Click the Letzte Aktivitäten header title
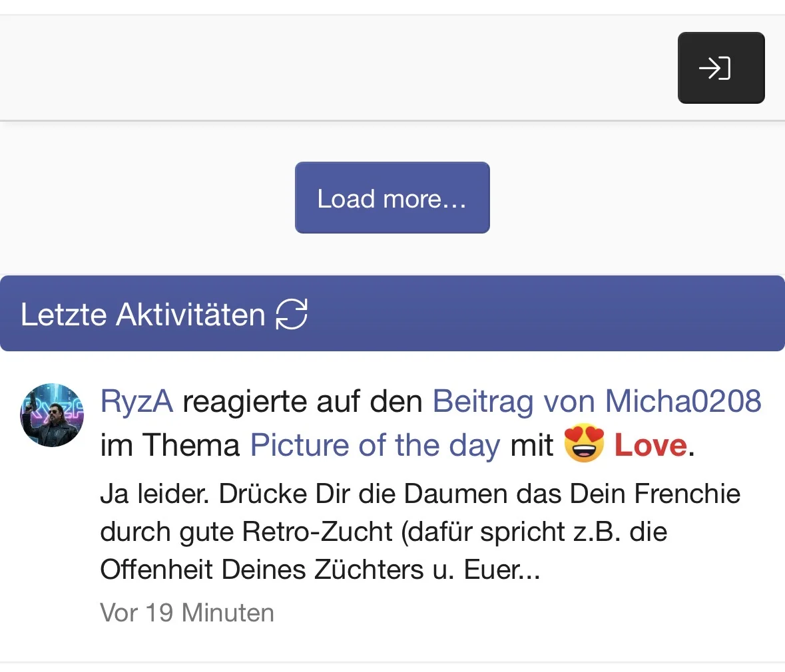785x672 pixels. pos(142,315)
